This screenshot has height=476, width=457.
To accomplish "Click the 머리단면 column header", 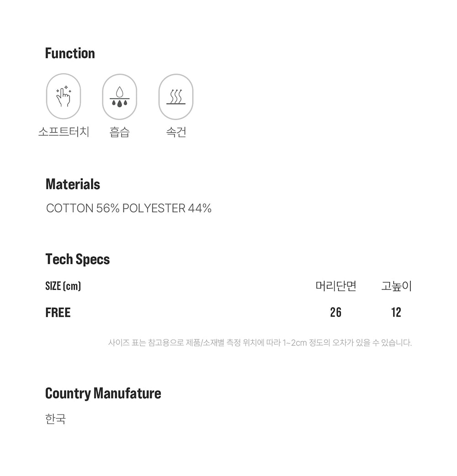I will tap(336, 286).
